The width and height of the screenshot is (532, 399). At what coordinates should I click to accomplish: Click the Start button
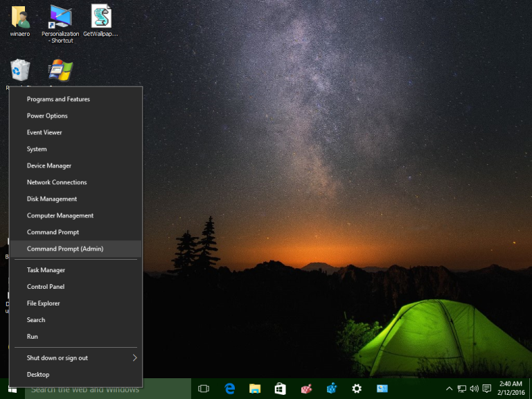pyautogui.click(x=12, y=389)
